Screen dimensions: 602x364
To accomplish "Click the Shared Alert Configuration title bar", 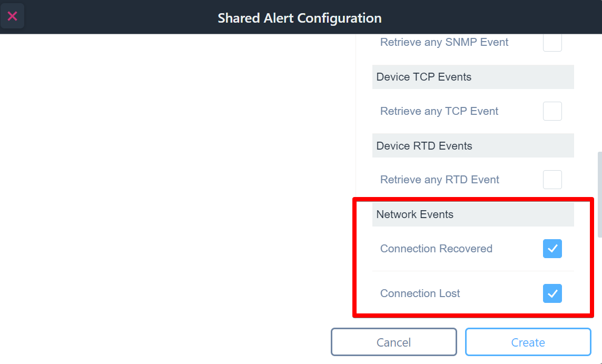I will pos(299,17).
